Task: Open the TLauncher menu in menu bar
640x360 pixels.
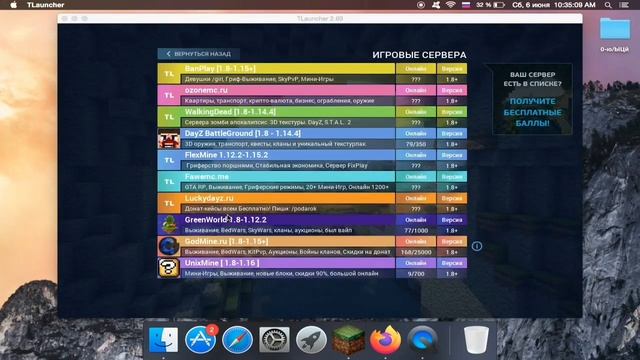Action: coord(46,5)
